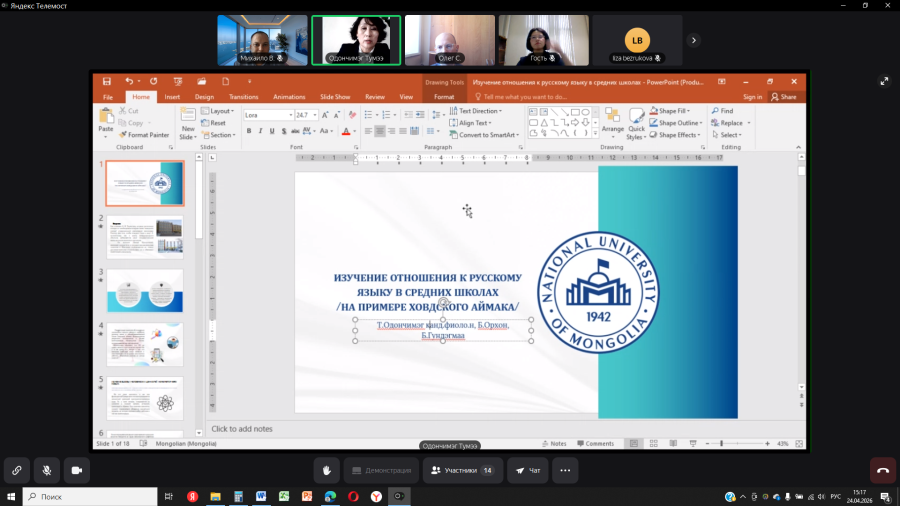Open the Участники participants list
Viewport: 900px width, 506px height.
pyautogui.click(x=461, y=470)
